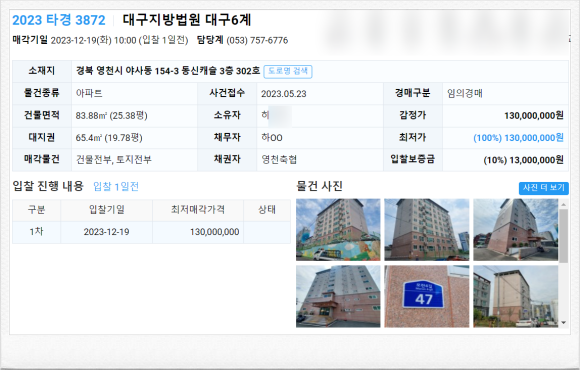Click the 소유자 row label

tap(227, 115)
